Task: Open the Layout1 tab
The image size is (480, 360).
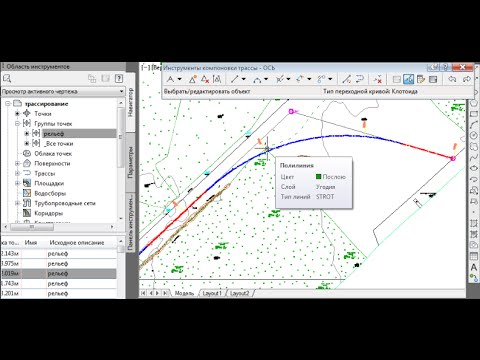Action: [x=212, y=293]
